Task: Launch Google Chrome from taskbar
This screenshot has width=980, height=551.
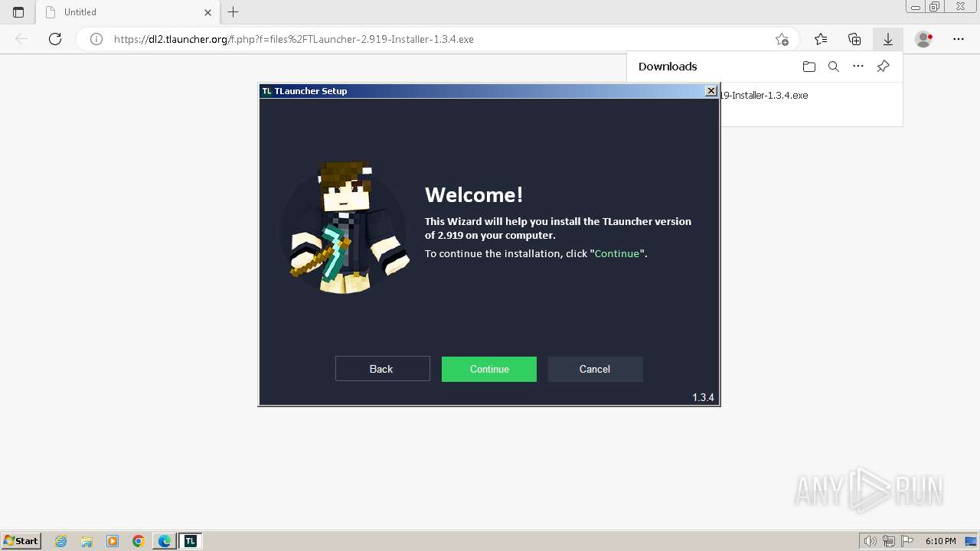Action: 139,541
